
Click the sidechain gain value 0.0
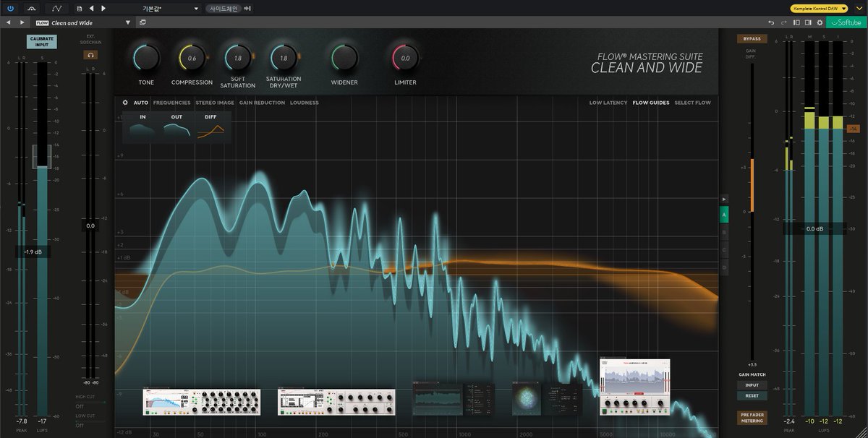92,226
